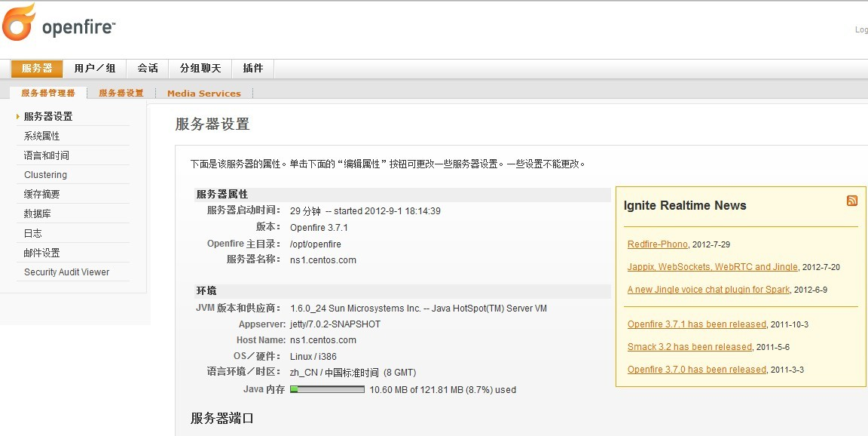Open 语言和时间 sidebar item
The width and height of the screenshot is (868, 436).
point(47,155)
